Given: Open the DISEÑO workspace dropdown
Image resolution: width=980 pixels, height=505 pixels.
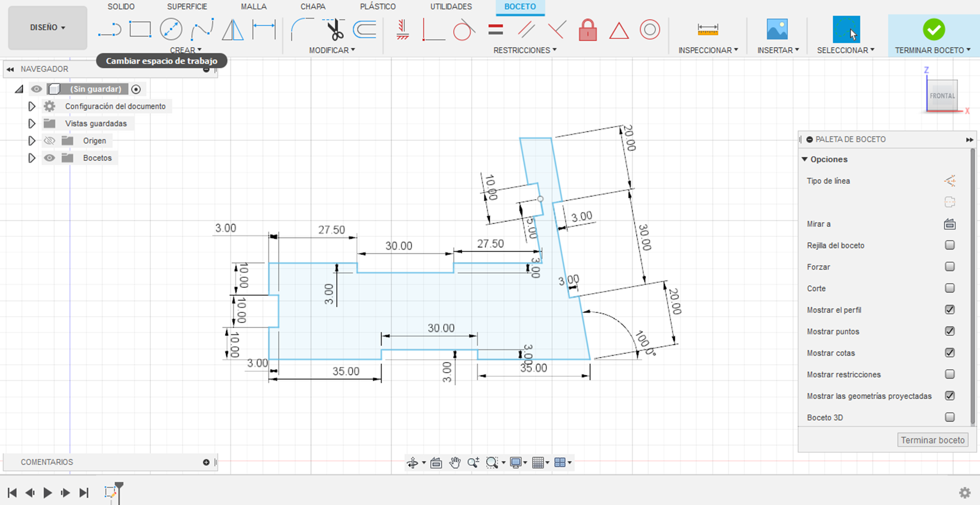Looking at the screenshot, I should (48, 28).
